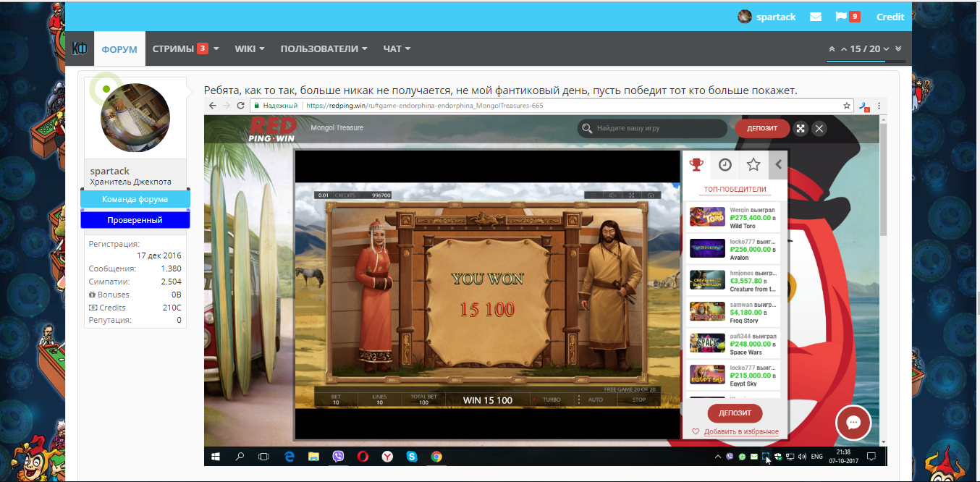Open the Viber taskbar icon
Viewport: 980px width, 482px height.
338,457
